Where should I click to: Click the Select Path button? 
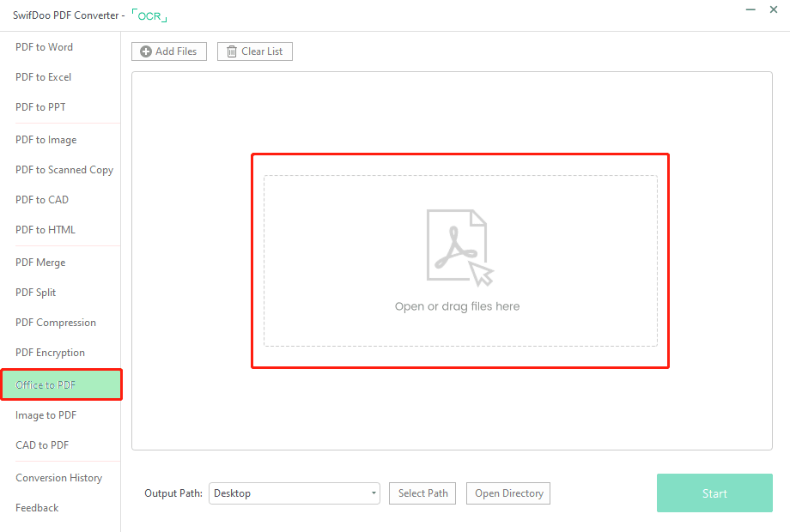[422, 493]
